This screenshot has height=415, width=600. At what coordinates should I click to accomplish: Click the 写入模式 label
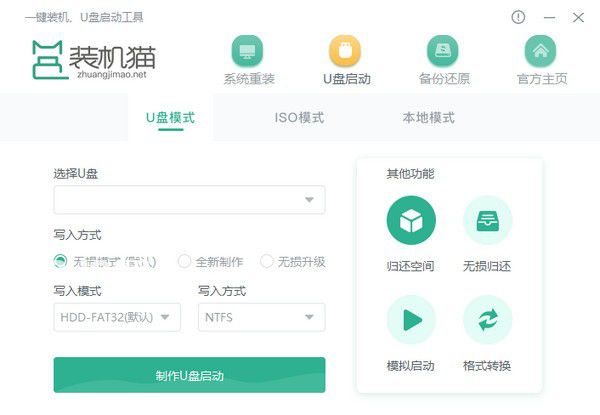(x=77, y=291)
